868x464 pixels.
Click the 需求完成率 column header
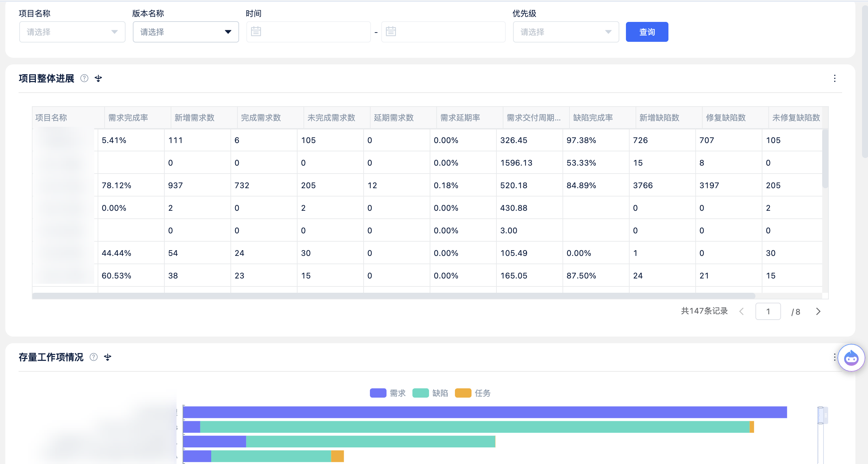[x=128, y=117]
